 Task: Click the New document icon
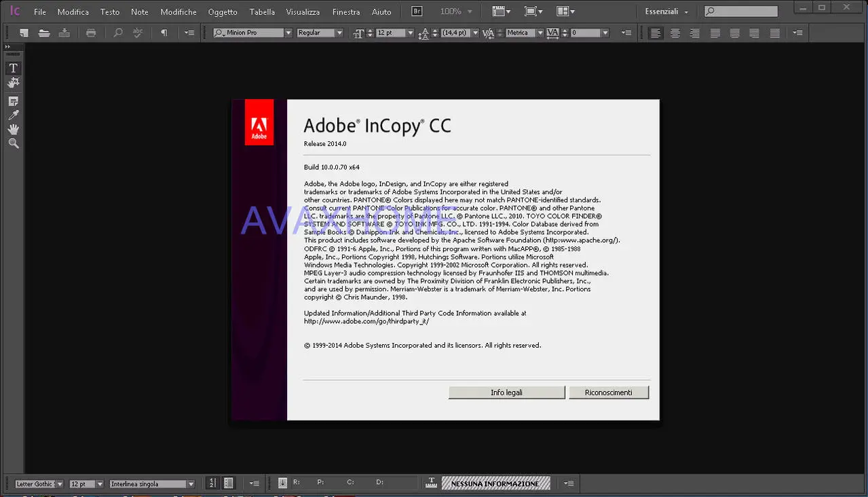24,33
